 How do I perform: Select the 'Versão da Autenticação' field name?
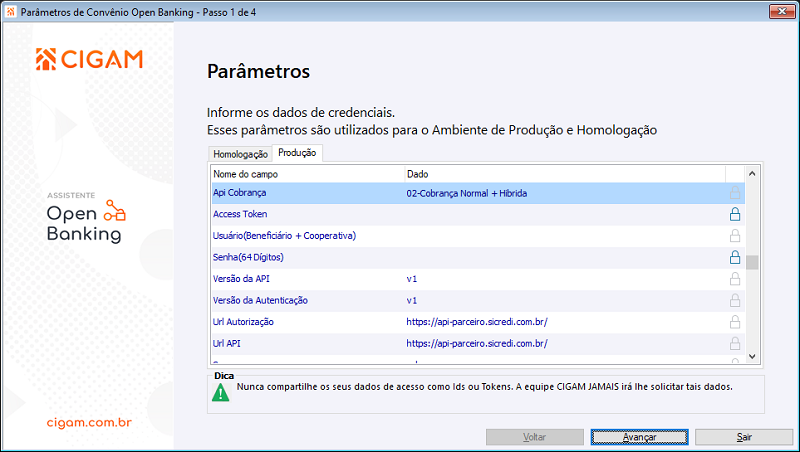(260, 300)
